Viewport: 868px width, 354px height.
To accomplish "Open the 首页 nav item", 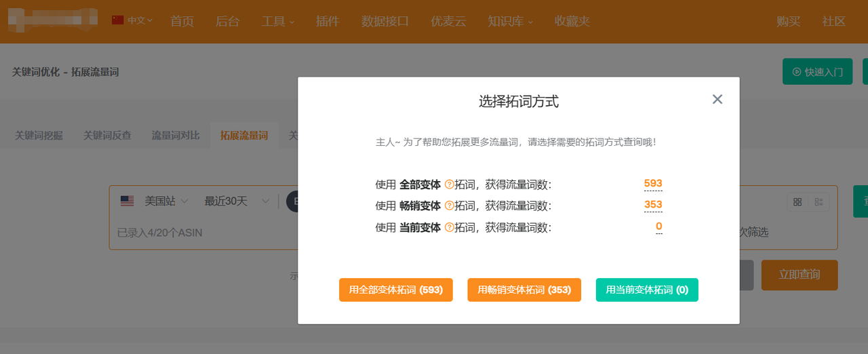I will [x=182, y=21].
